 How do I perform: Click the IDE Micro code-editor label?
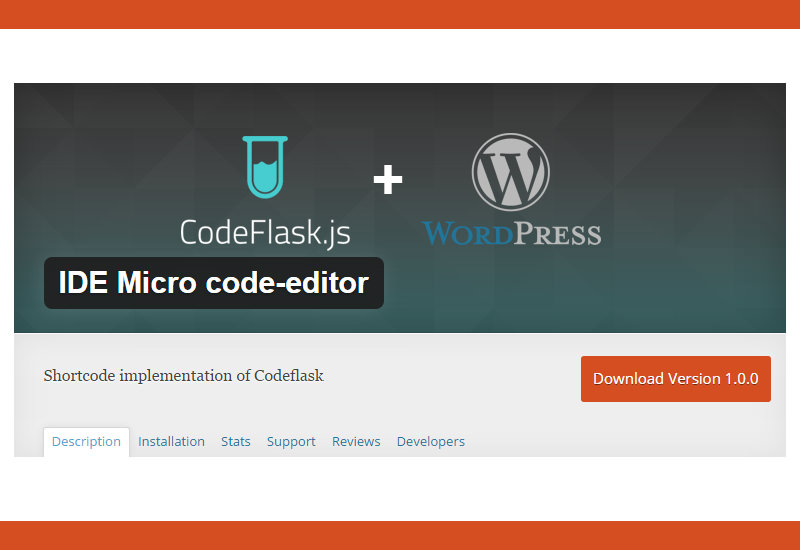[214, 283]
